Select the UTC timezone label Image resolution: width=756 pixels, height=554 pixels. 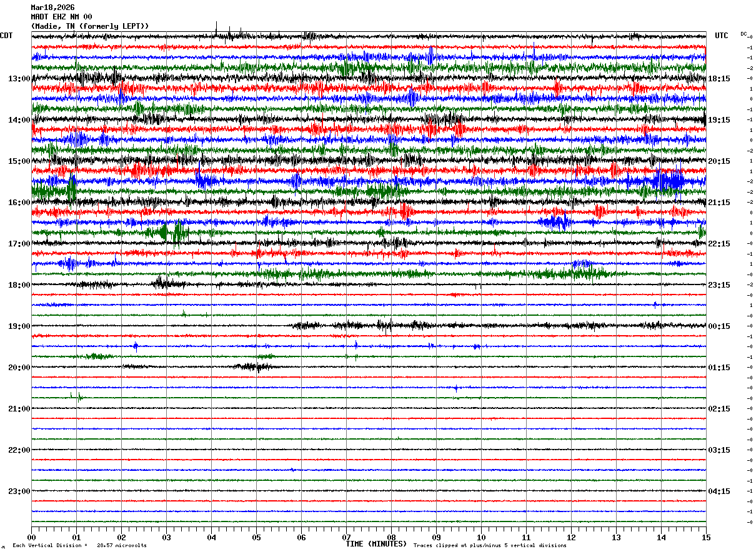722,36
